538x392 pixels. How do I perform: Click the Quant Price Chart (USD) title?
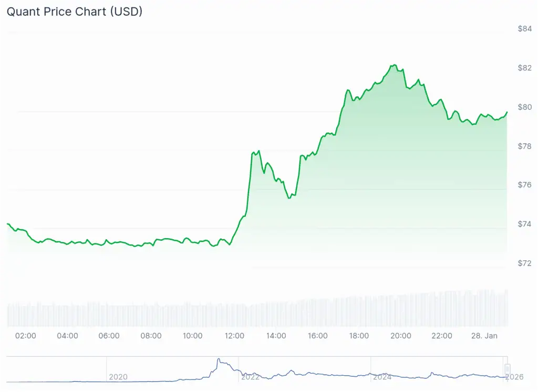pos(74,11)
